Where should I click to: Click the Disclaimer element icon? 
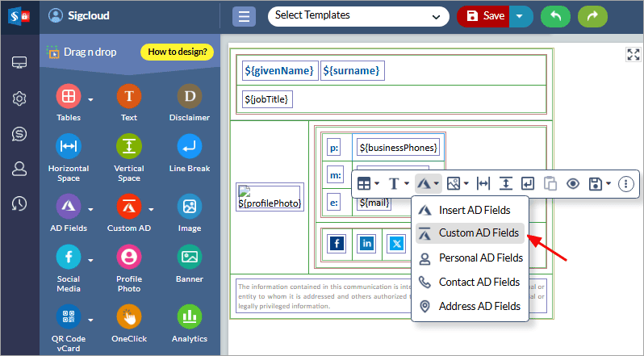[190, 97]
